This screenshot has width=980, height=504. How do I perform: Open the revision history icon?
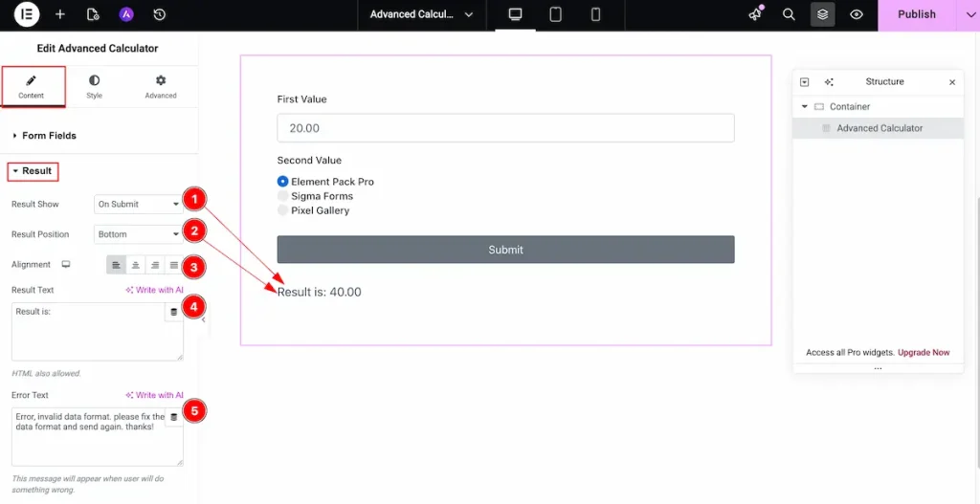160,14
